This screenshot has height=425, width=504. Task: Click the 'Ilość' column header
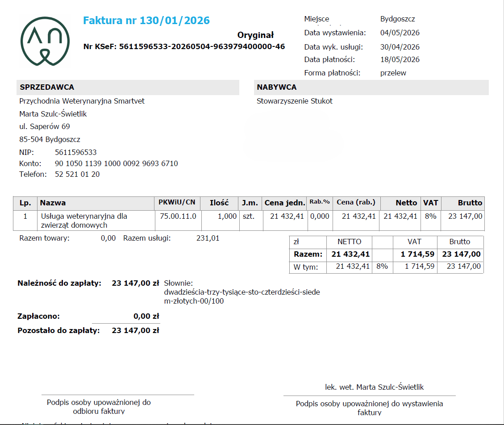click(219, 203)
